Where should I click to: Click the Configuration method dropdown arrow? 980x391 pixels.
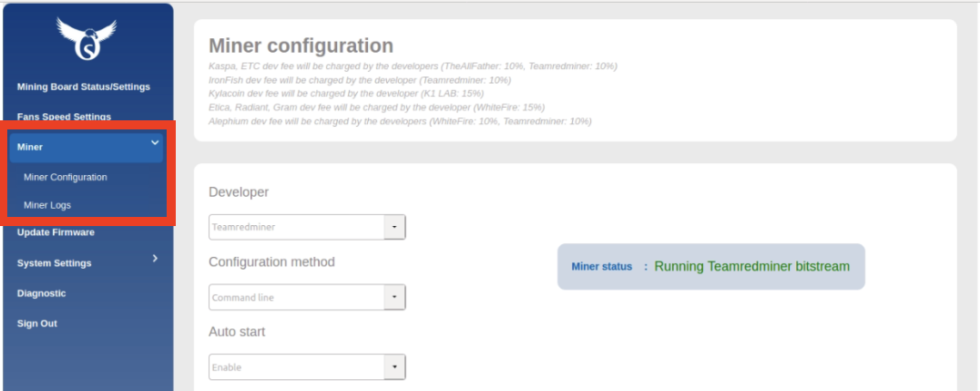tap(394, 297)
